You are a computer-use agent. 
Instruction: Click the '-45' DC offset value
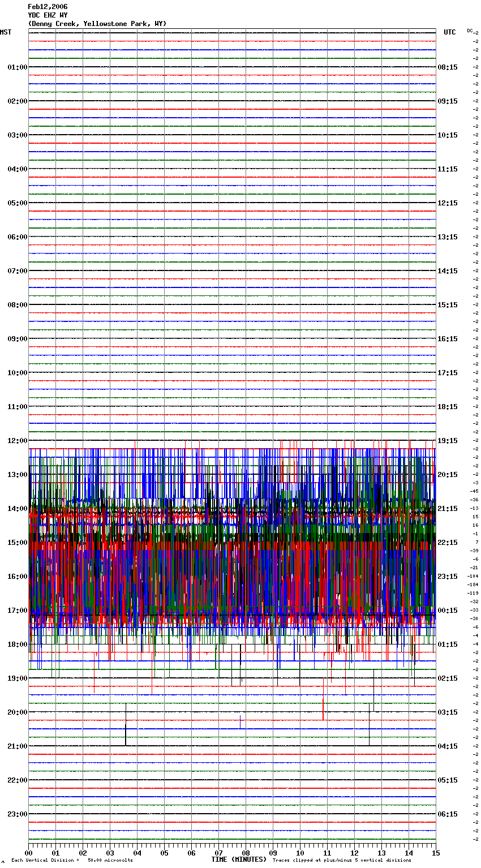[474, 491]
